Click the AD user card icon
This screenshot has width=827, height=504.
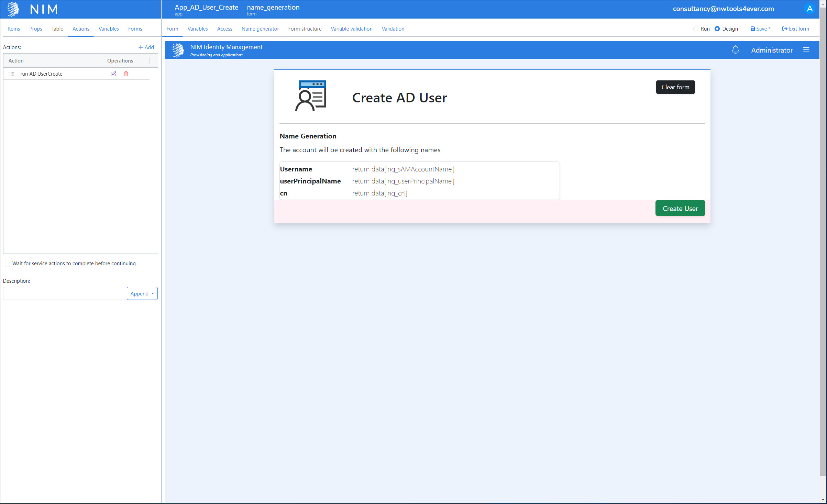tap(311, 96)
